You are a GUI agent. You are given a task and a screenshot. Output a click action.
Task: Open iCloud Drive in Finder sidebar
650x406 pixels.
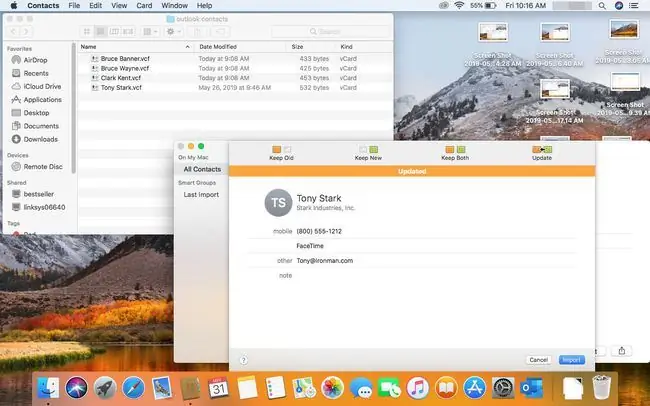42,87
